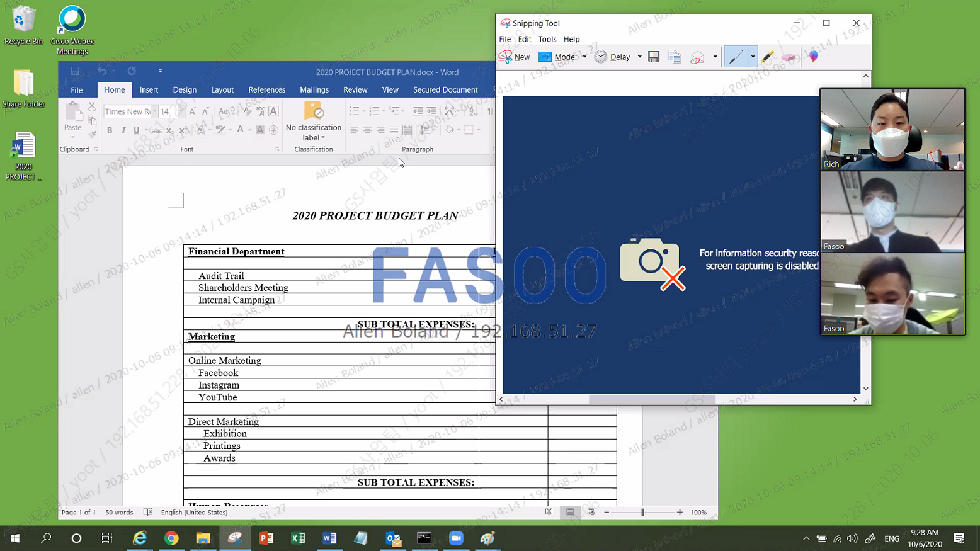Click the Send Snip envelope icon
980x551 pixels.
point(697,57)
